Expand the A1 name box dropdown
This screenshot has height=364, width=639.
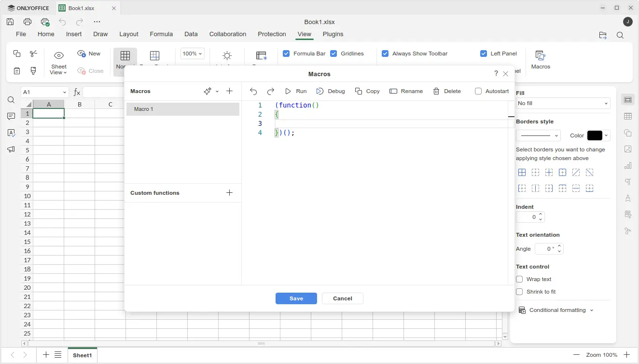point(65,92)
